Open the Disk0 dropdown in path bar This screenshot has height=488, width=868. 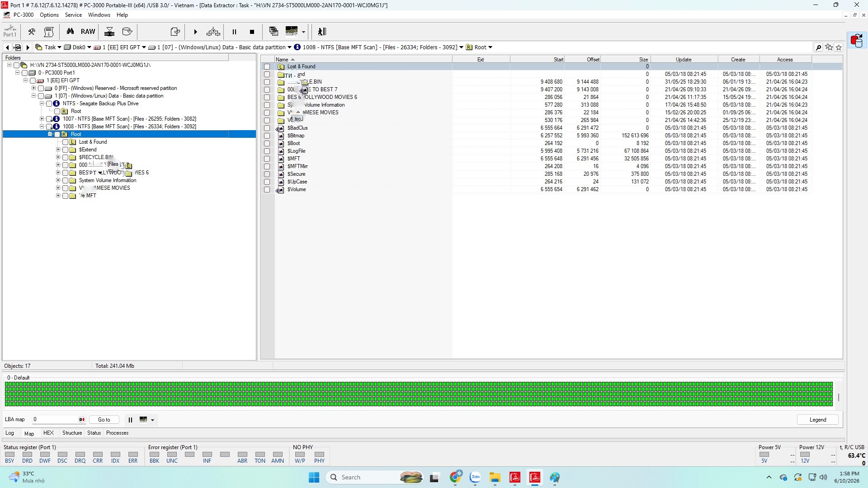(89, 47)
